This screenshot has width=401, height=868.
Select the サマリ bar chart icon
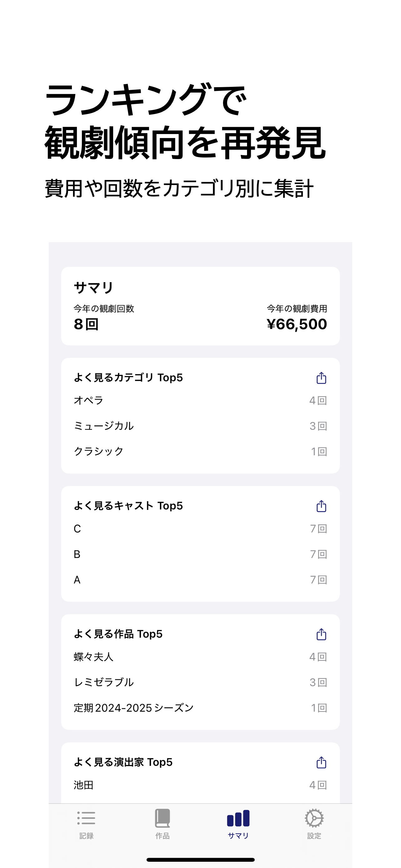[x=238, y=818]
